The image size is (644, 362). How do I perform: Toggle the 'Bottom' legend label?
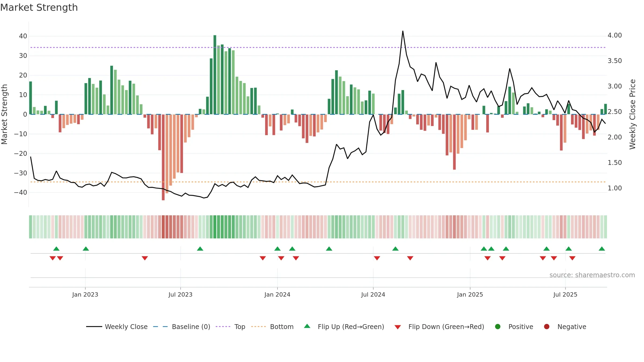point(282,327)
